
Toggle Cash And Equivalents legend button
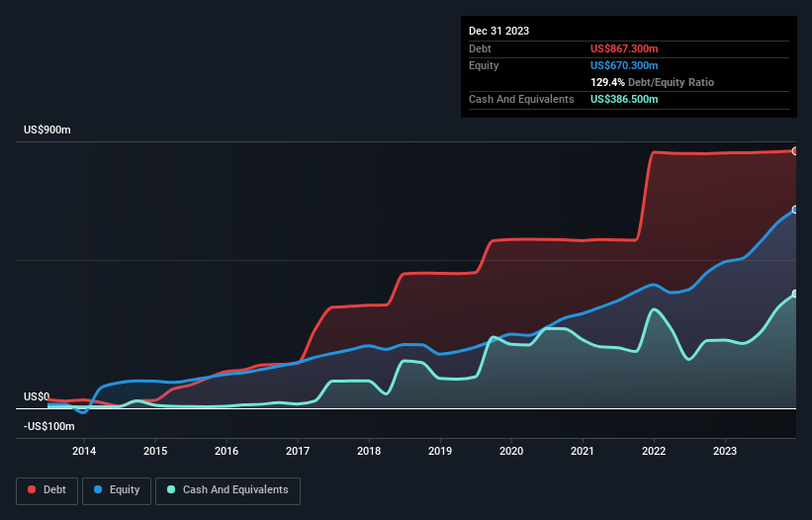click(227, 490)
